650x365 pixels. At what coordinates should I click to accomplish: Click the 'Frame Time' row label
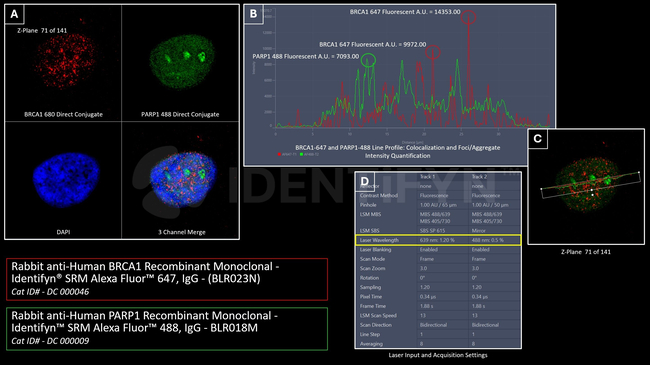point(373,306)
